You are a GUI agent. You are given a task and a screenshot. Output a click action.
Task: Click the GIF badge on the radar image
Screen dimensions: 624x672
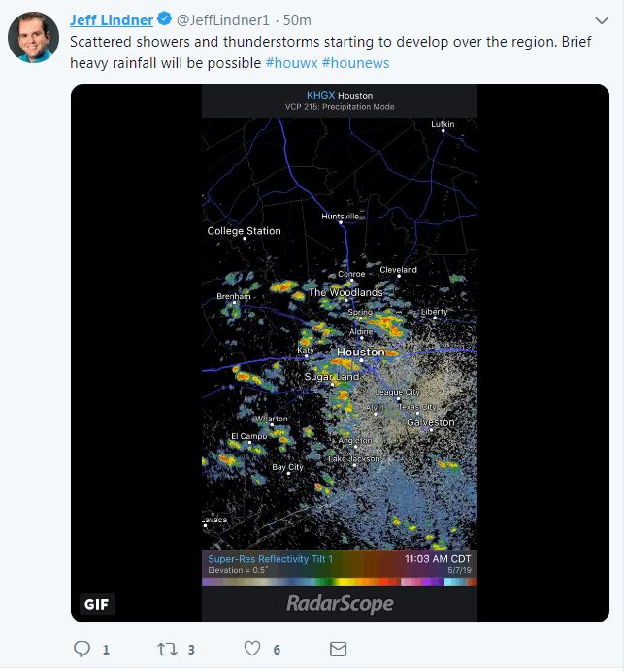point(97,604)
